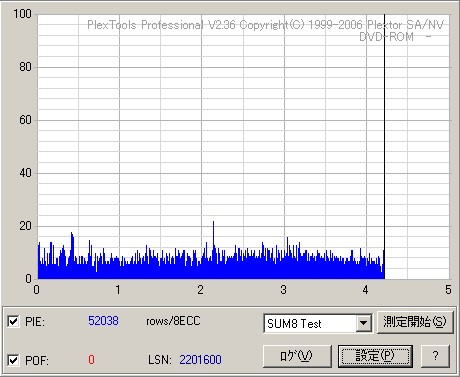
Task: Click the DVD-ROM label in graph
Action: 387,37
